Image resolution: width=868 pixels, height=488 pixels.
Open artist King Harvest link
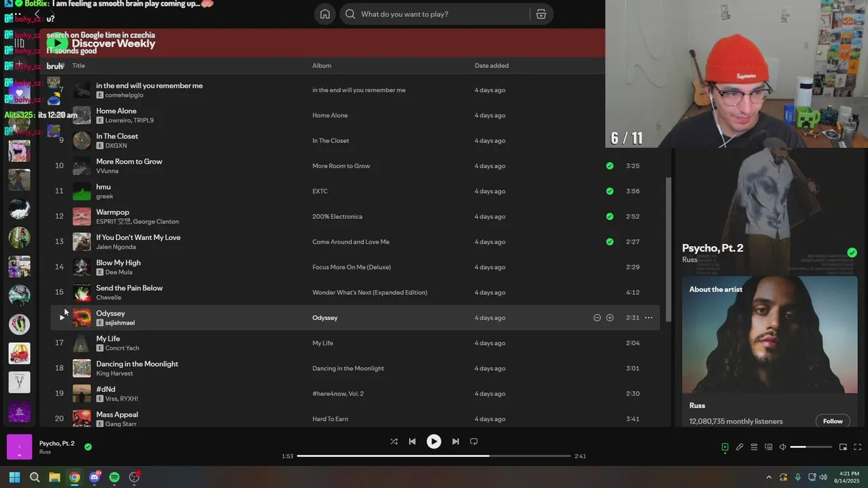pyautogui.click(x=115, y=373)
